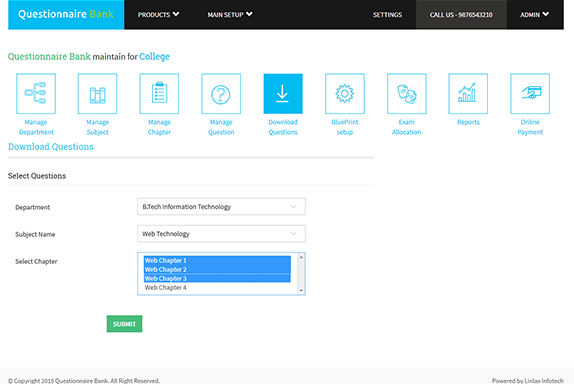Click the Online Payment label text
This screenshot has height=384, width=574.
530,127
